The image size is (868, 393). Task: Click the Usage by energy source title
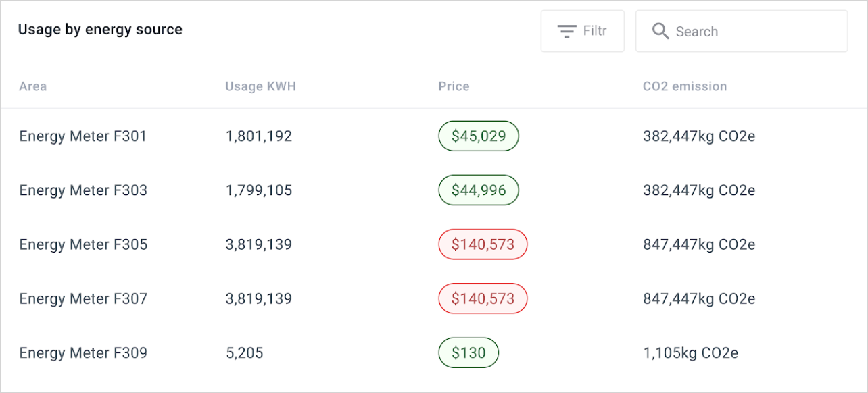pyautogui.click(x=100, y=30)
